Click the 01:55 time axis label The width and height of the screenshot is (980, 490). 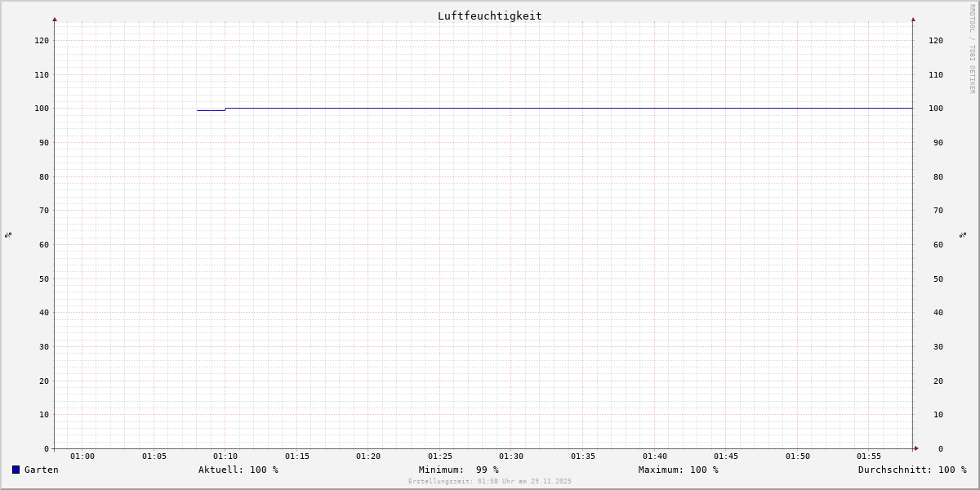(x=869, y=457)
